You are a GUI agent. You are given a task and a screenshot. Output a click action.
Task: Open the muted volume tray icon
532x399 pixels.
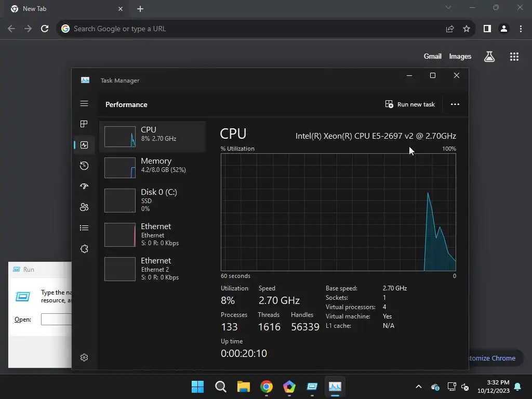click(465, 387)
